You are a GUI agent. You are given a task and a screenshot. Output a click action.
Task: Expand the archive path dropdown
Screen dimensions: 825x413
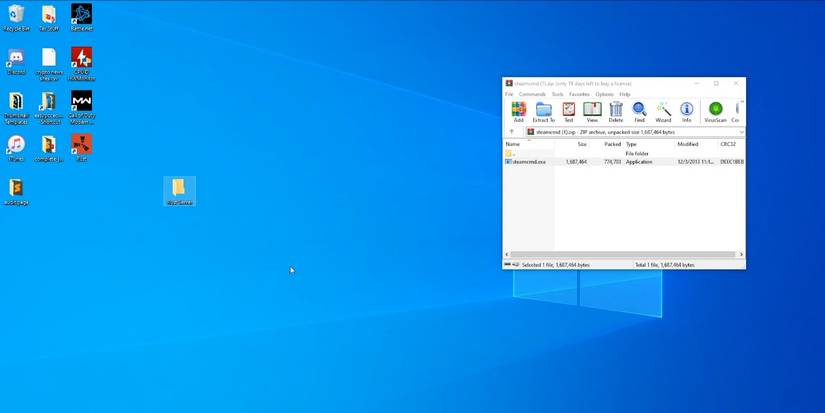click(x=741, y=132)
